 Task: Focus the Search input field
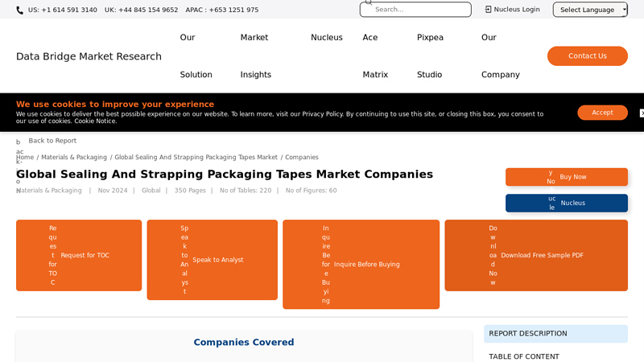coord(415,10)
